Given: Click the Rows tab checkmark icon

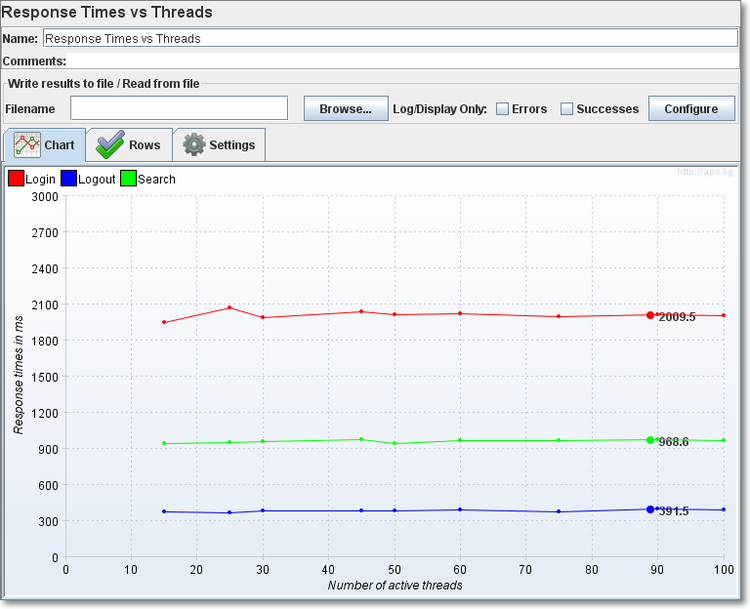Looking at the screenshot, I should [x=110, y=145].
